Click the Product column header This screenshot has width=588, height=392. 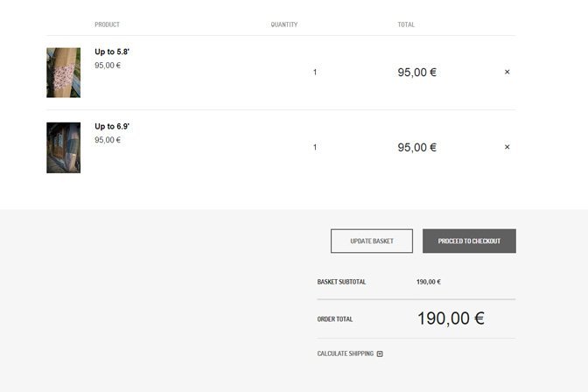tap(108, 24)
